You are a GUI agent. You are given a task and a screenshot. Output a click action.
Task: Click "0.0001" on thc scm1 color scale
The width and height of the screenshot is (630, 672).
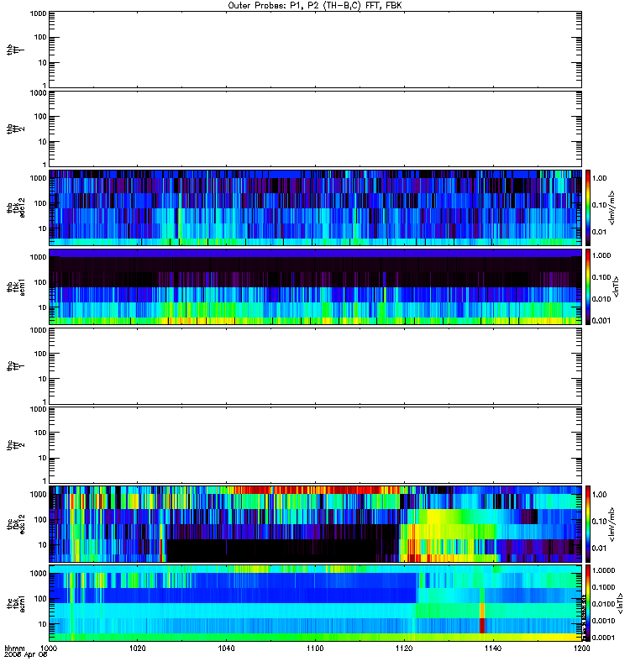pos(603,638)
